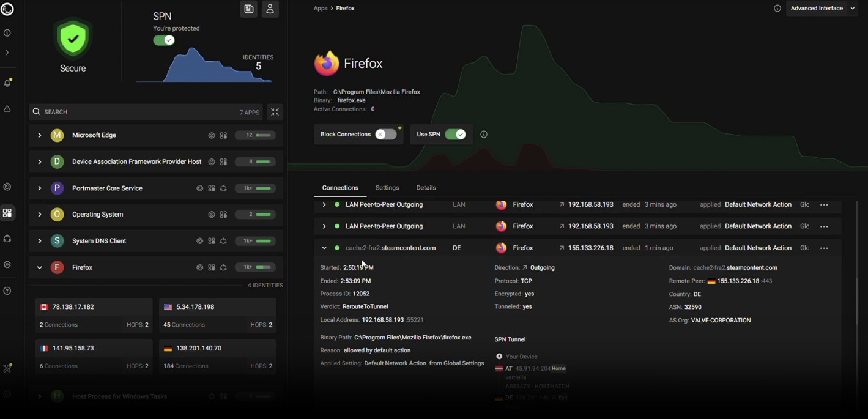Click info icon beside Use SPN
This screenshot has width=868, height=419.
point(483,135)
